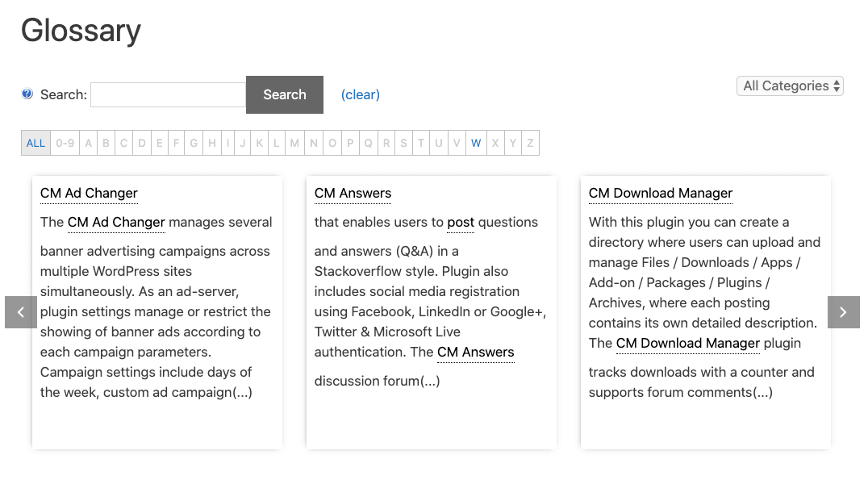Click CM Ad Changer link in description
Viewport: 868px width, 480px height.
click(116, 222)
